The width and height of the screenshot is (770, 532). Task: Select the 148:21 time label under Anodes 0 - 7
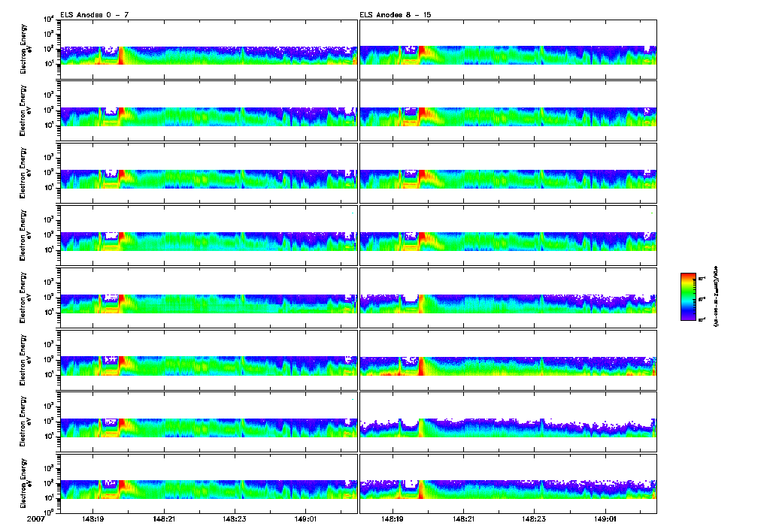(x=164, y=518)
